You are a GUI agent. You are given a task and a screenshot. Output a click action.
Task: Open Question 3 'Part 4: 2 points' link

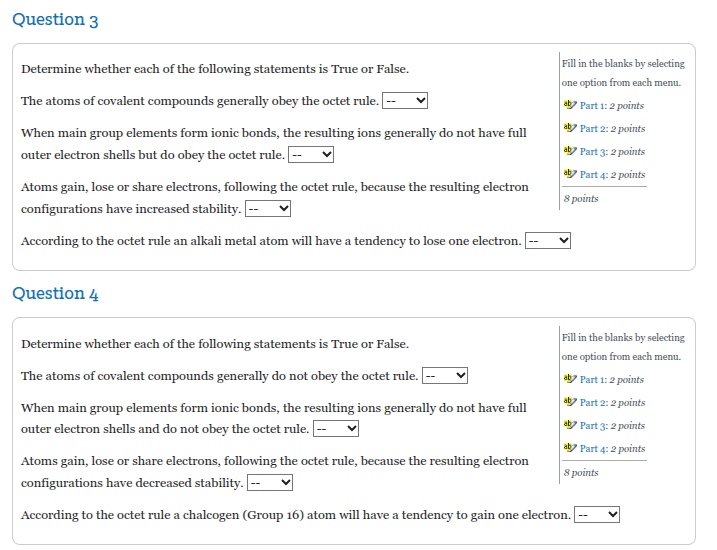612,175
